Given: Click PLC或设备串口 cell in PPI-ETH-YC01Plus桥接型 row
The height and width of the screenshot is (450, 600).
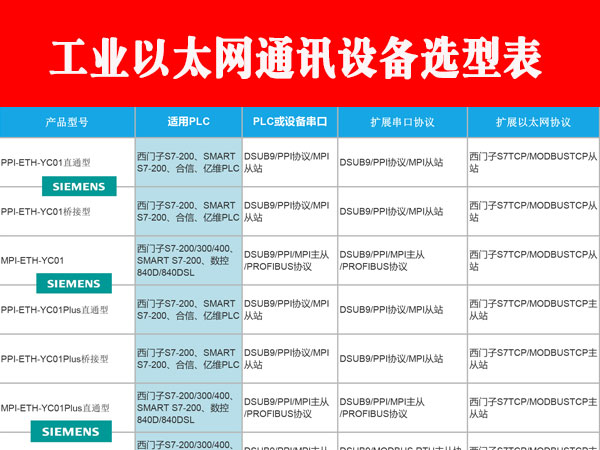Looking at the screenshot, I should coord(290,358).
